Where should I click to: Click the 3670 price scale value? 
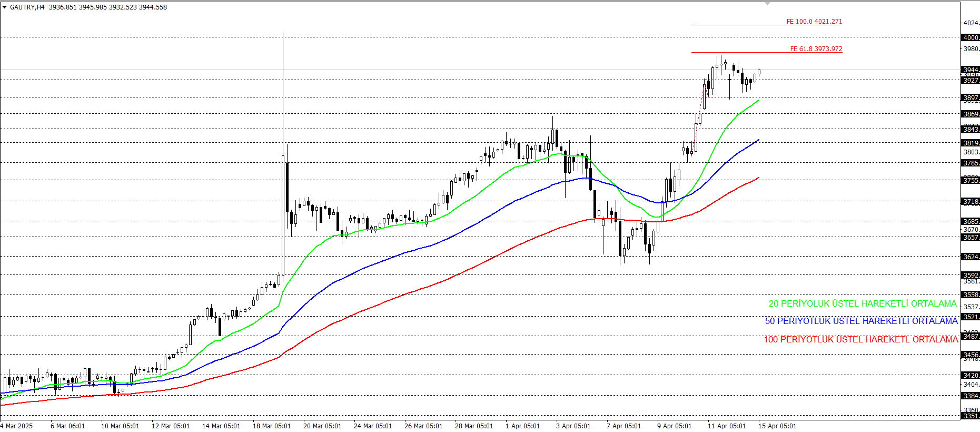coord(971,229)
